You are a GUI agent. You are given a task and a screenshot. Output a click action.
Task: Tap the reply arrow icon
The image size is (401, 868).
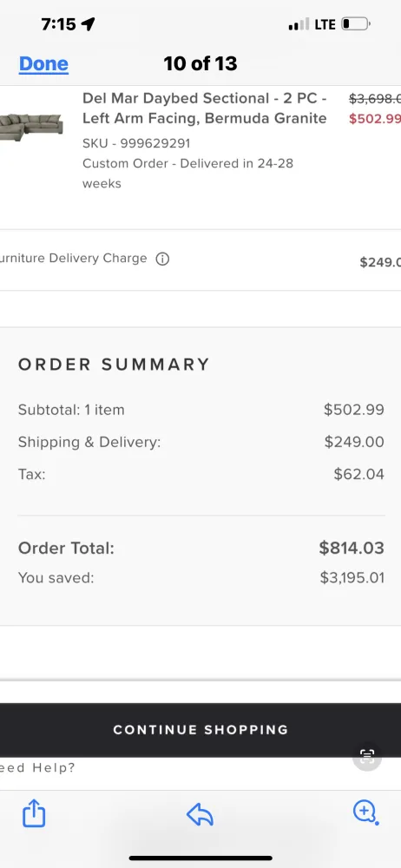200,815
